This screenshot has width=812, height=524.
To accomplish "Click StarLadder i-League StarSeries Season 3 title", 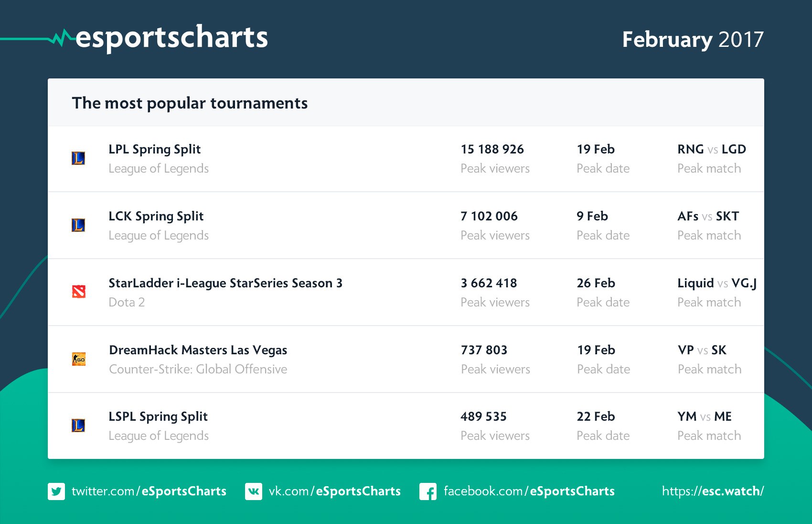I will tap(225, 283).
